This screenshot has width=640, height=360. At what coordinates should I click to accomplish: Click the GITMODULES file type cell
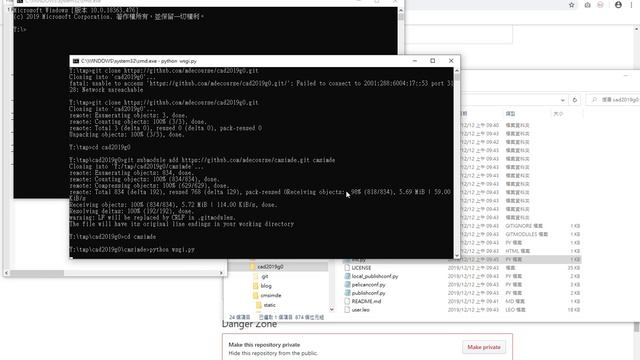[x=527, y=234]
